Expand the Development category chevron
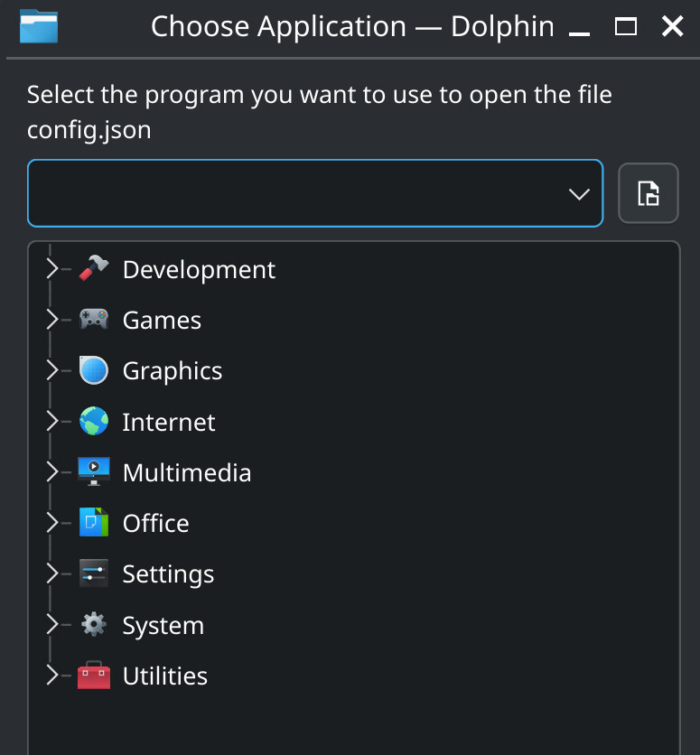 [52, 268]
